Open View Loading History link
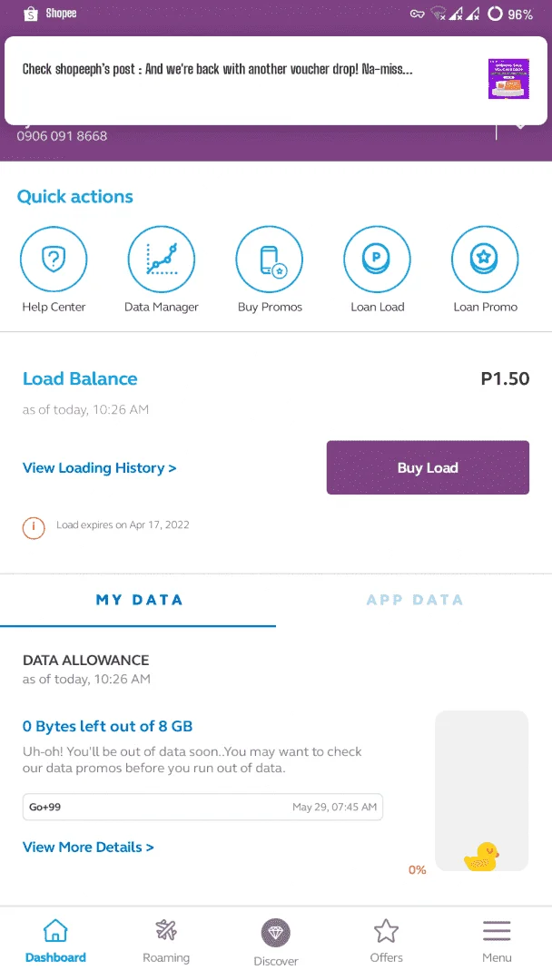552x980 pixels. 99,468
